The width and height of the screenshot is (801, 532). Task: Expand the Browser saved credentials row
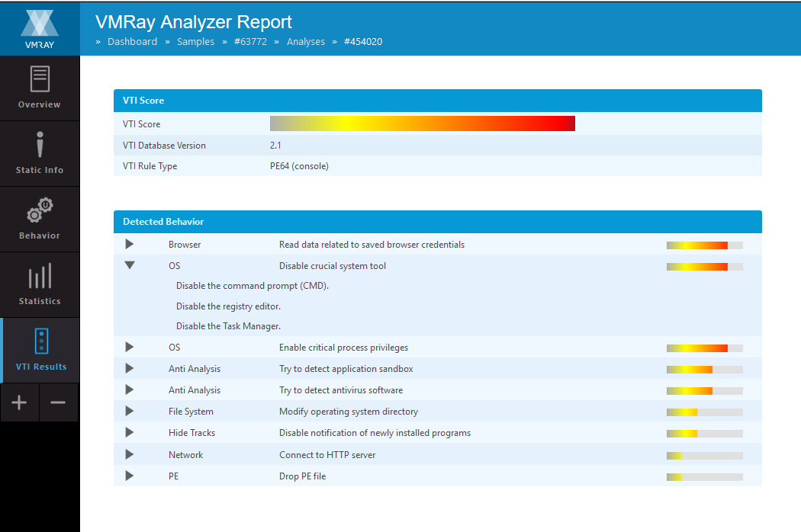pyautogui.click(x=129, y=245)
